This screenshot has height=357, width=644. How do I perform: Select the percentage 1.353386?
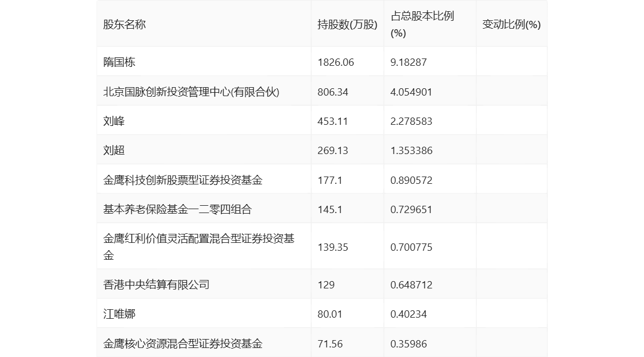[411, 151]
